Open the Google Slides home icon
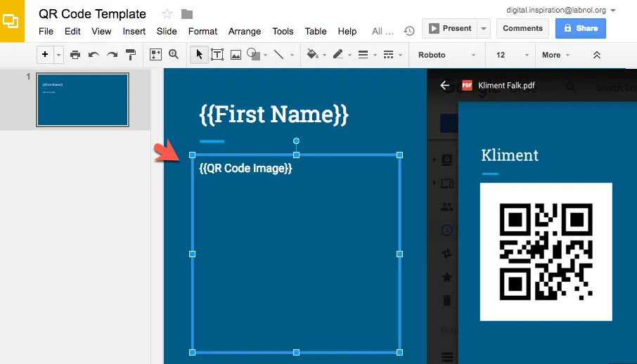 click(x=12, y=21)
